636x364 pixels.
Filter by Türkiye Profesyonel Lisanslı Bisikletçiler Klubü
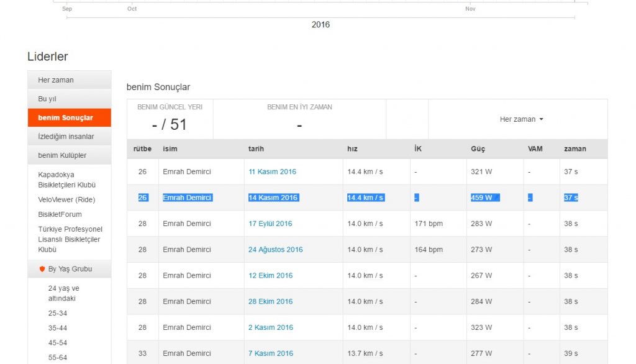pos(70,239)
